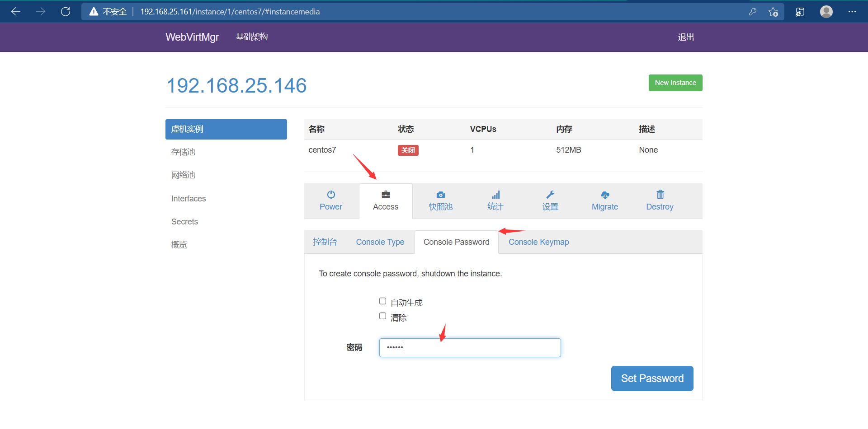Switch to the 控制台 tab

325,242
